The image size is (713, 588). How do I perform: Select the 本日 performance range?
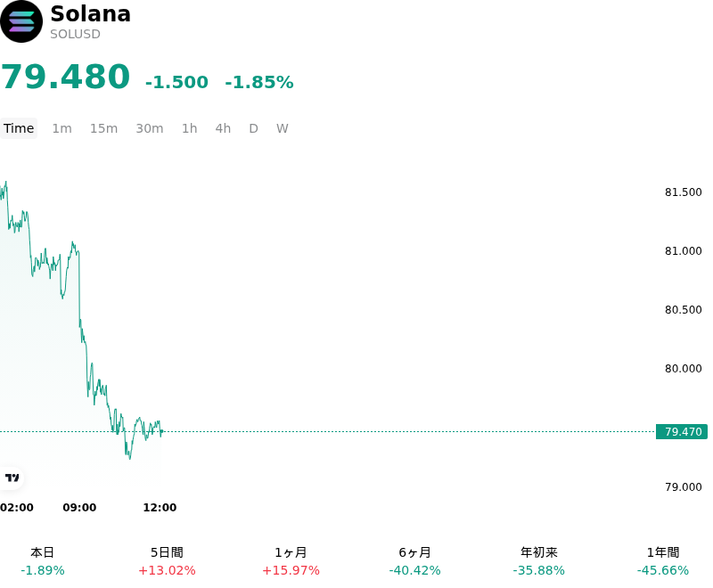[43, 561]
